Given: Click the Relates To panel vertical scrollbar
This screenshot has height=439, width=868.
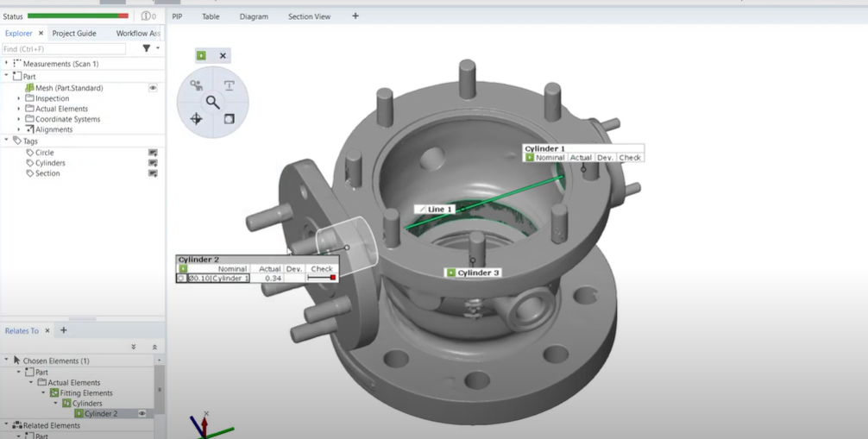Looking at the screenshot, I should point(160,389).
